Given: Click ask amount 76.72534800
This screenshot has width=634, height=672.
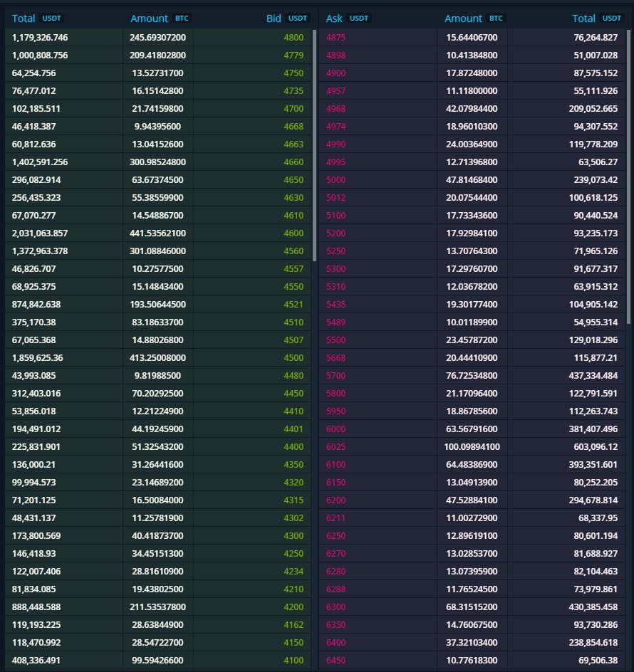Looking at the screenshot, I should click(x=472, y=375).
